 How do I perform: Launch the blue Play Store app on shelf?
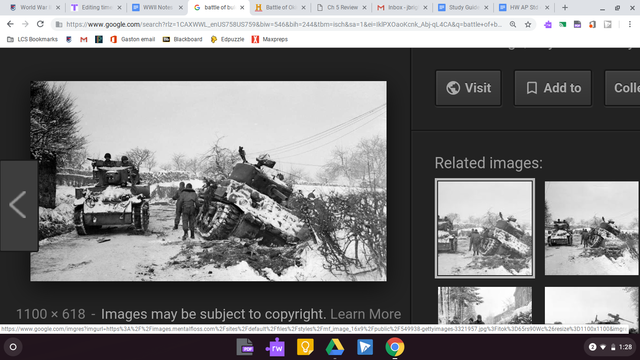point(365,347)
